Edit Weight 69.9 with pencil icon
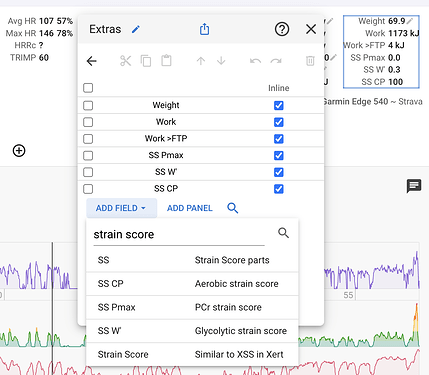 pos(410,21)
